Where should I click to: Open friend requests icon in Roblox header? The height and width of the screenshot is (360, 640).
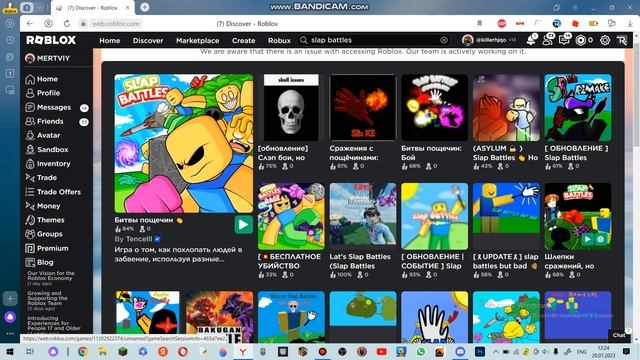[x=547, y=40]
